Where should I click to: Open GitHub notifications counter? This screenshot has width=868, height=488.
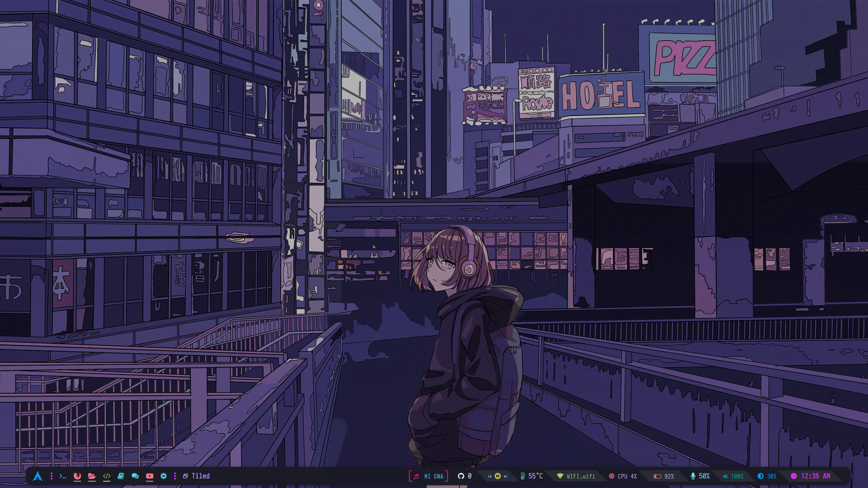click(465, 476)
